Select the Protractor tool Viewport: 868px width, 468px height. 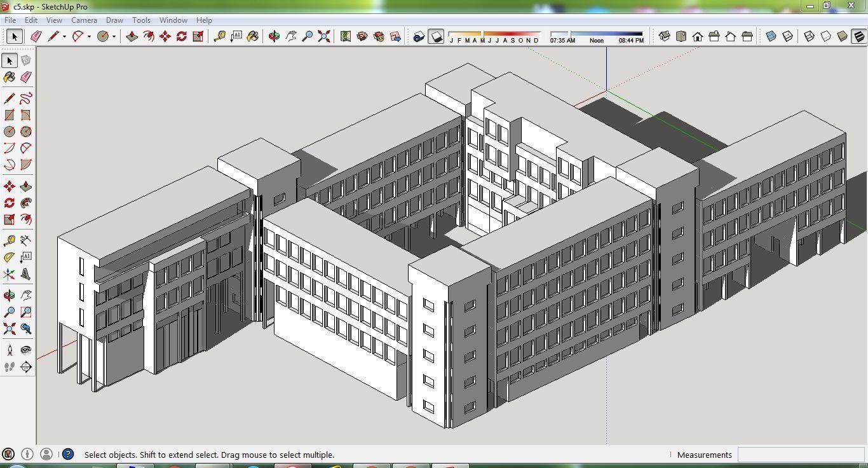coord(10,258)
